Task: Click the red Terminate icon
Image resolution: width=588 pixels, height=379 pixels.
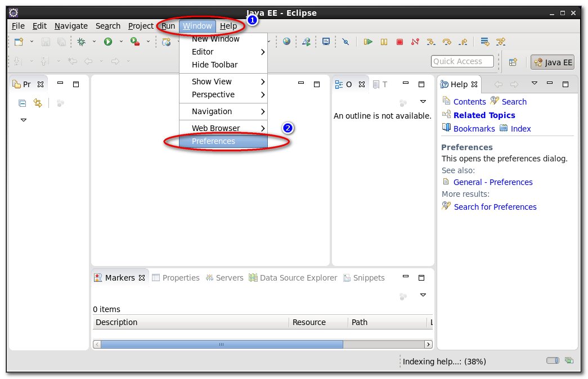Action: 400,42
